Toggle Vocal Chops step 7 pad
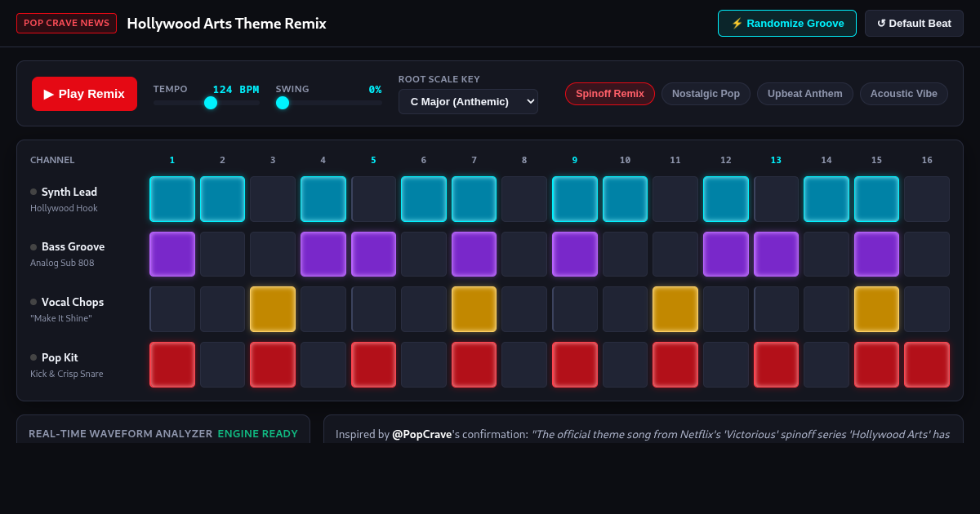This screenshot has width=980, height=514. (x=474, y=309)
